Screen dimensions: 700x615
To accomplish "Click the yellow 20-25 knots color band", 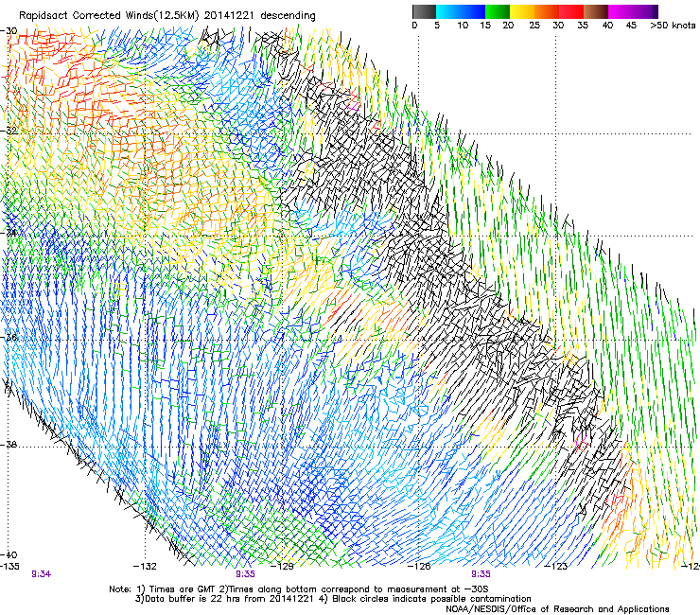I will [x=522, y=11].
